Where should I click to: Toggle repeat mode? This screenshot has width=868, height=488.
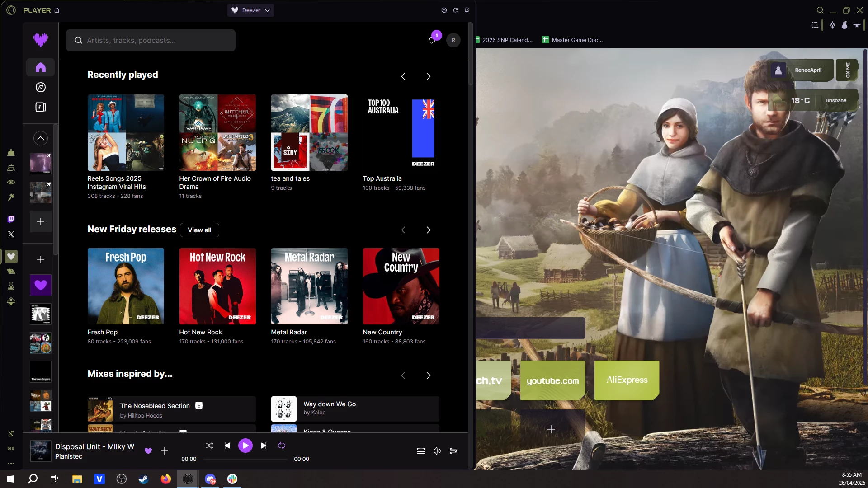[x=282, y=446]
